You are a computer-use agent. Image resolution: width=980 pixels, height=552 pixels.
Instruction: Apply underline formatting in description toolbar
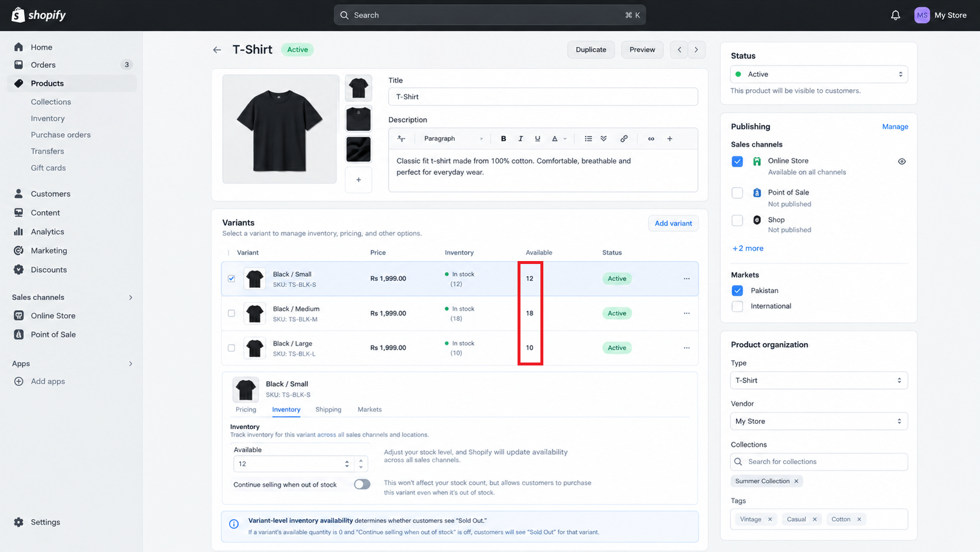537,138
